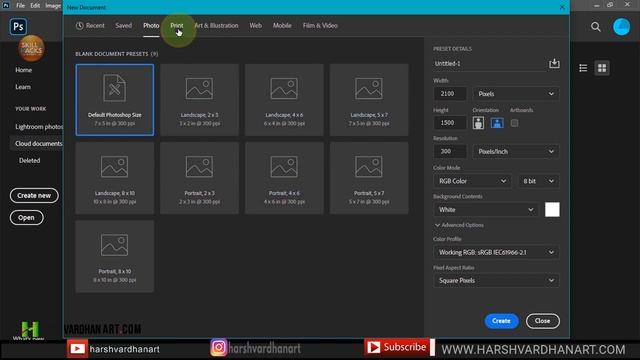Viewport: 640px width, 360px height.
Task: Open the RGB Color mode dropdown
Action: (x=472, y=181)
